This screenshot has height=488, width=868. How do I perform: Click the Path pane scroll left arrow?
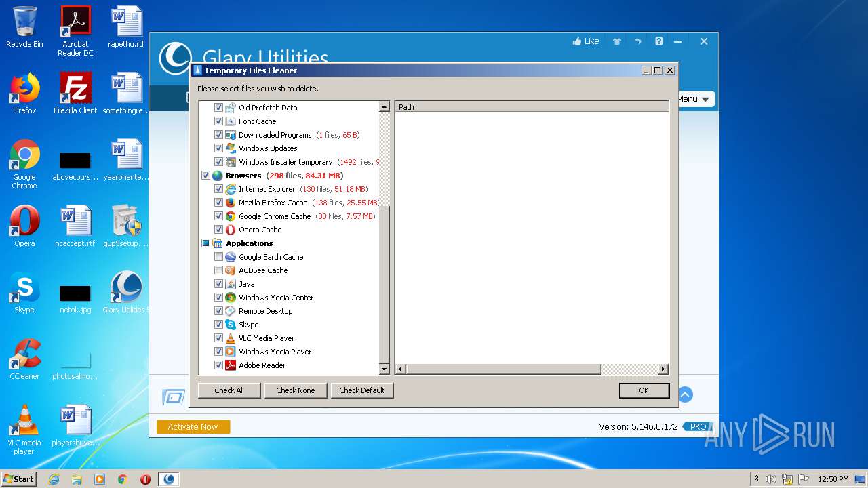[401, 369]
